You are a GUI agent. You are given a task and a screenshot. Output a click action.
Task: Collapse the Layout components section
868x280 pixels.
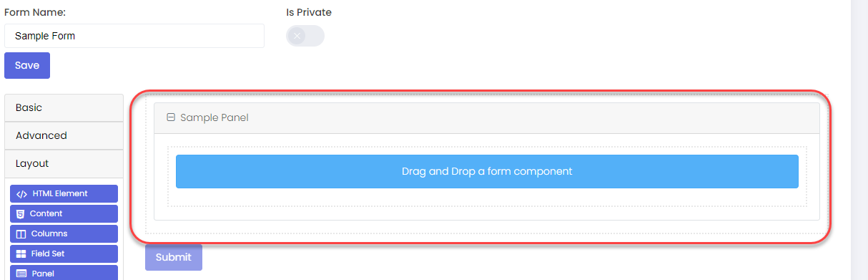(x=64, y=163)
